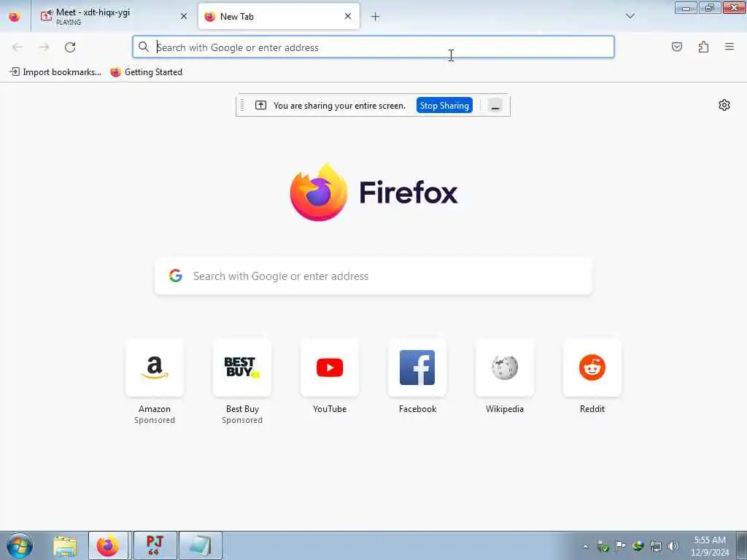Open the Firefox application menu
The height and width of the screenshot is (560, 747).
click(x=729, y=47)
